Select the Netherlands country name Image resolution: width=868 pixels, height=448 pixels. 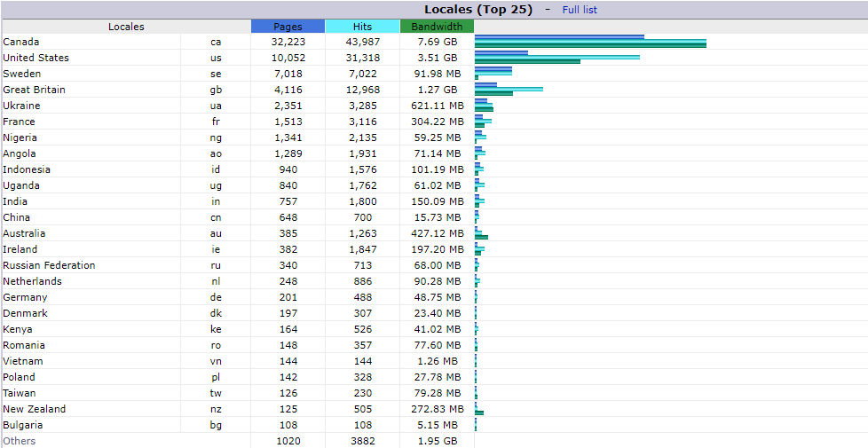point(32,281)
